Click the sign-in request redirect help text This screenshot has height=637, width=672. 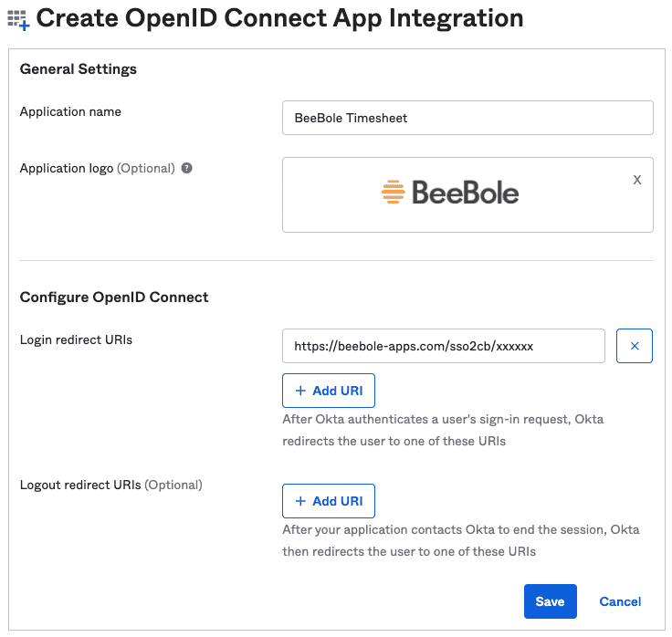(443, 430)
